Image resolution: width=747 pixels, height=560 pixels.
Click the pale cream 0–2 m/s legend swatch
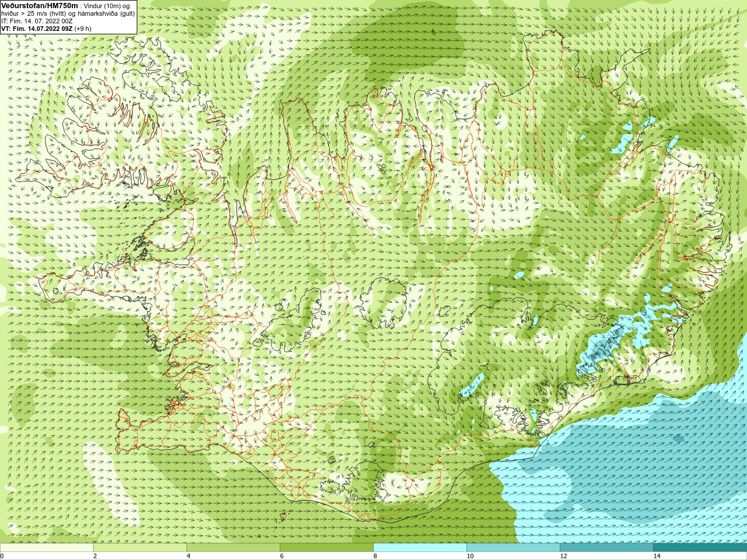(x=47, y=548)
